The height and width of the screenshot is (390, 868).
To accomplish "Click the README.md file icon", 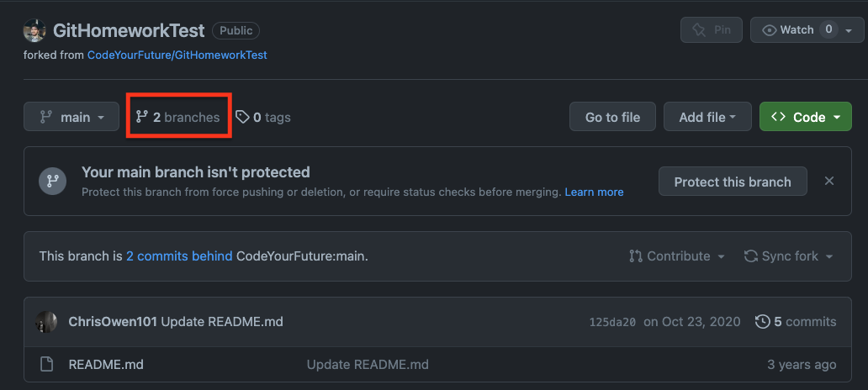I will pos(47,365).
